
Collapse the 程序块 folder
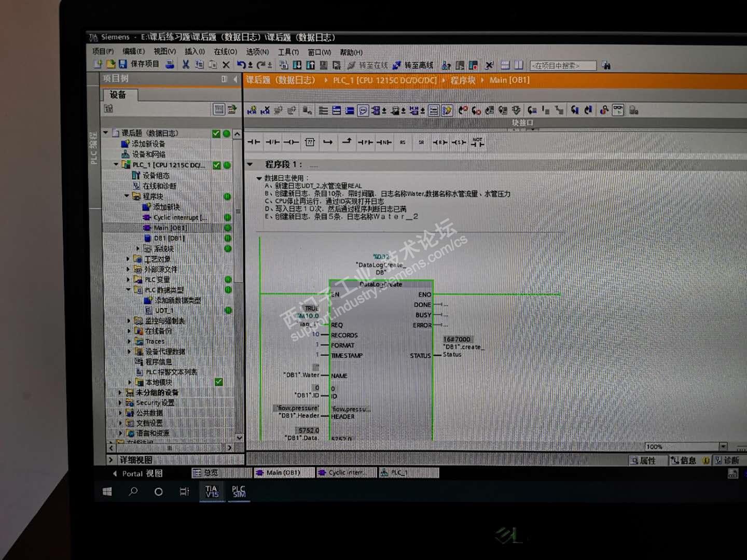click(x=127, y=196)
